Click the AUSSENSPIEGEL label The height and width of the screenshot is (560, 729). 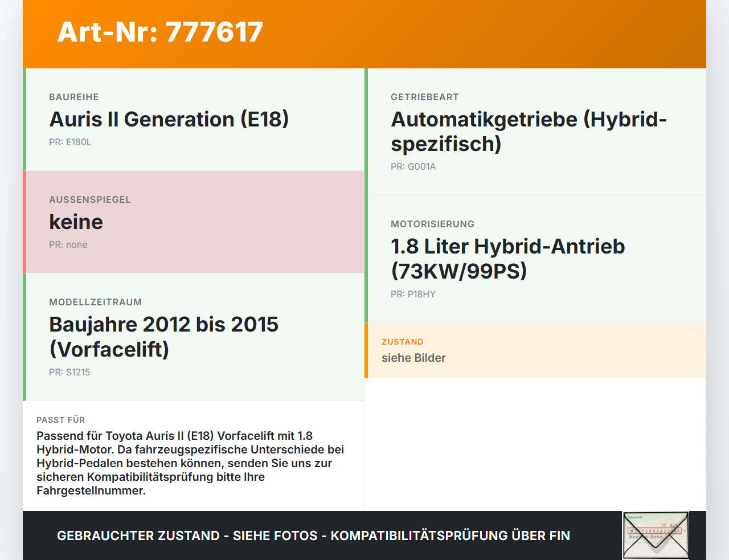pyautogui.click(x=90, y=200)
